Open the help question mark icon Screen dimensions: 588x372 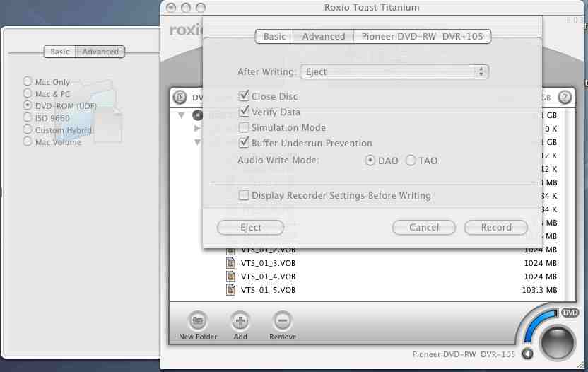coord(565,98)
